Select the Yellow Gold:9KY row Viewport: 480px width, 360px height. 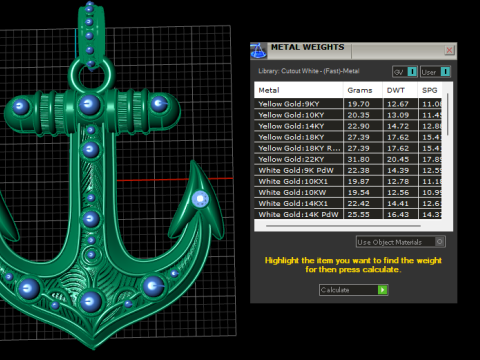click(x=348, y=104)
